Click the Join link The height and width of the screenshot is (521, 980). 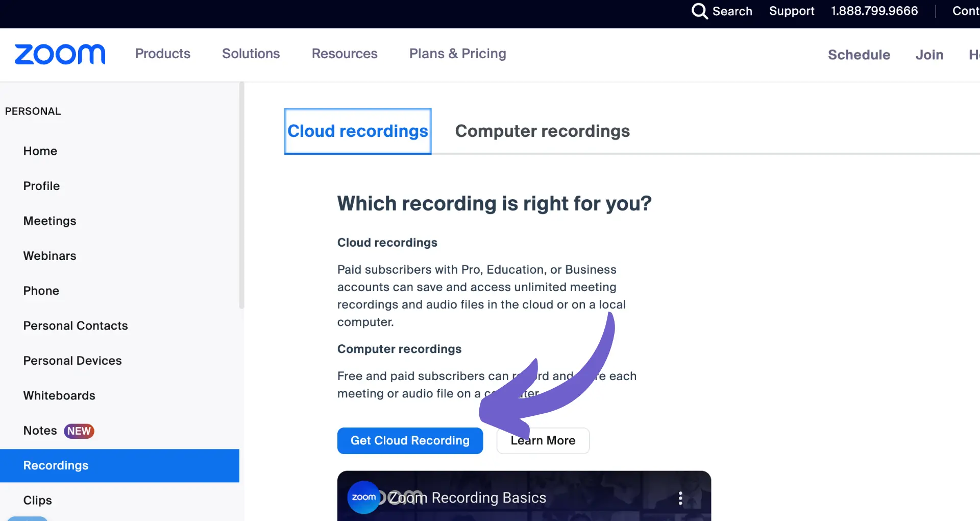(x=929, y=55)
